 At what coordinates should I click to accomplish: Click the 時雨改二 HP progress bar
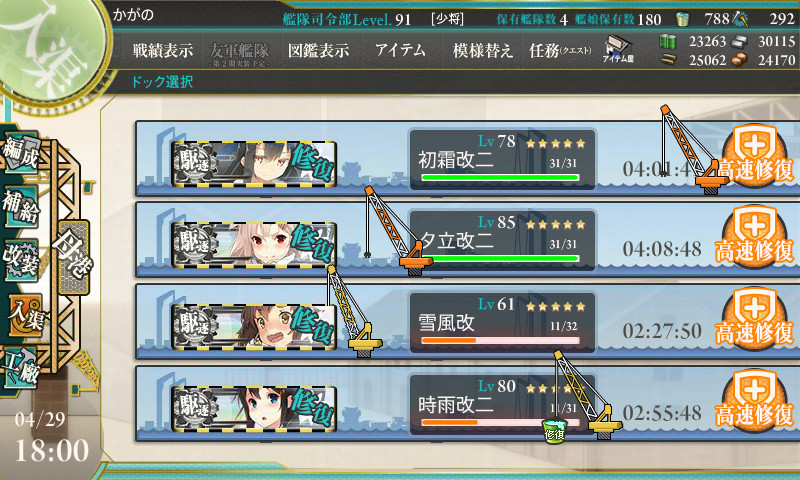pyautogui.click(x=501, y=422)
